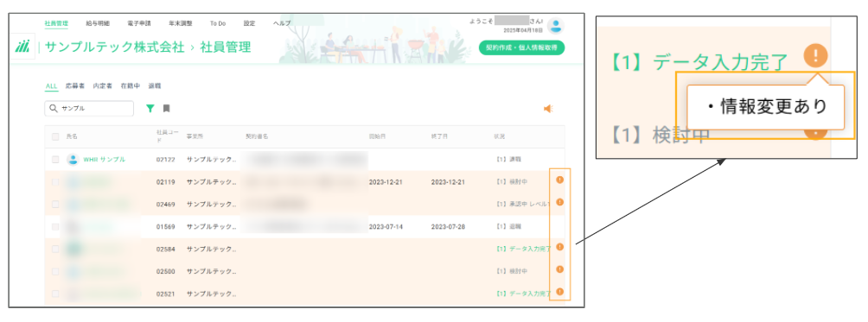Click employee code 01569
Image resolution: width=868 pixels, height=322 pixels.
pos(165,226)
